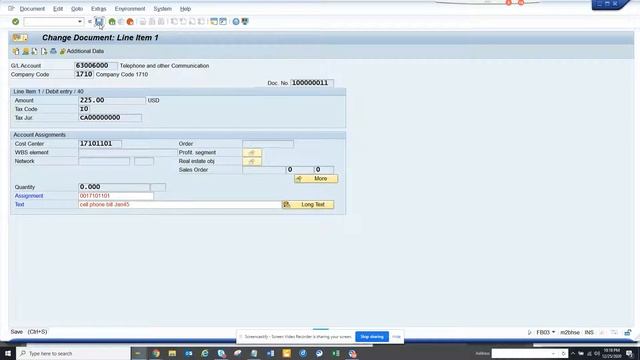Image resolution: width=640 pixels, height=360 pixels.
Task: Click the orange Cancel icon in toolbar
Action: coord(130,22)
